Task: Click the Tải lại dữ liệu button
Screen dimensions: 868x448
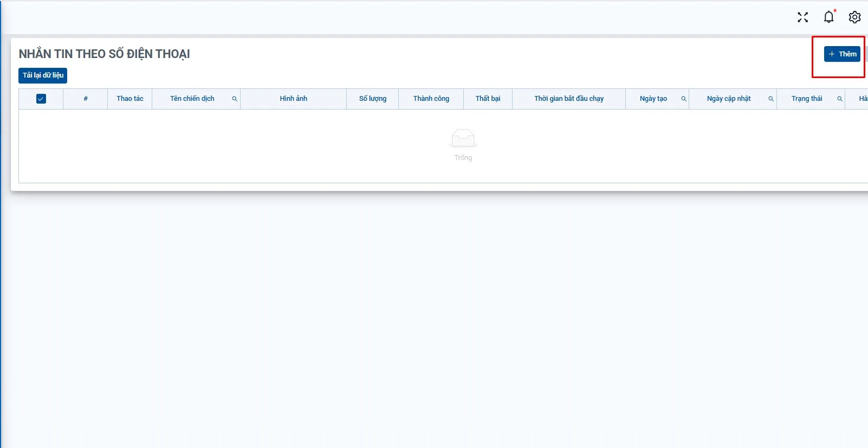Action: (x=43, y=75)
